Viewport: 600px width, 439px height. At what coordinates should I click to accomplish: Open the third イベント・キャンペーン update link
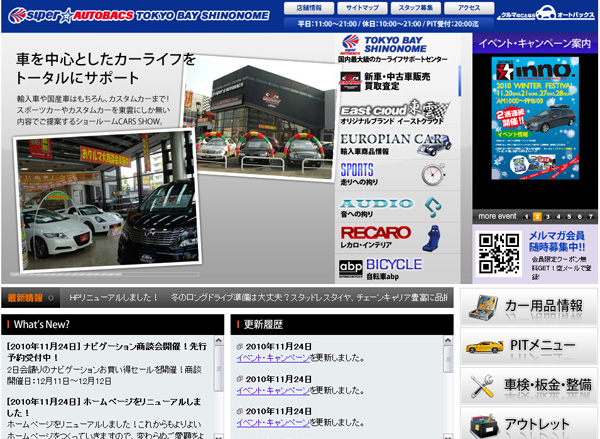coord(273,423)
